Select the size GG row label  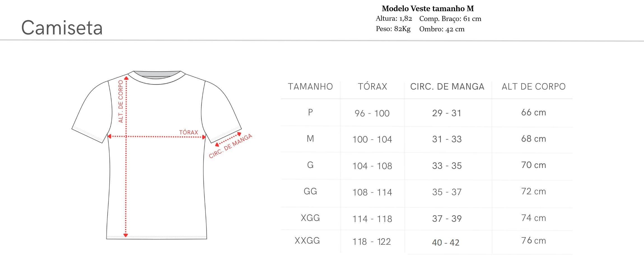point(310,192)
